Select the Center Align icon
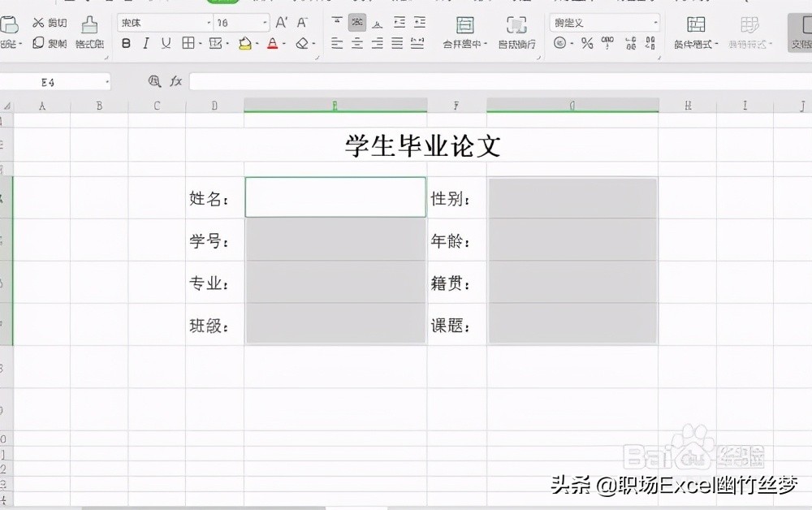The image size is (812, 510). pos(357,44)
